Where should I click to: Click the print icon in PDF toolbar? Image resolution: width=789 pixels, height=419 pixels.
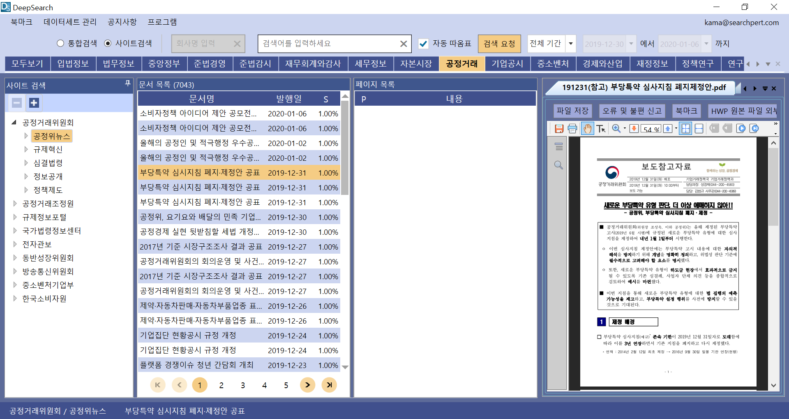point(572,129)
